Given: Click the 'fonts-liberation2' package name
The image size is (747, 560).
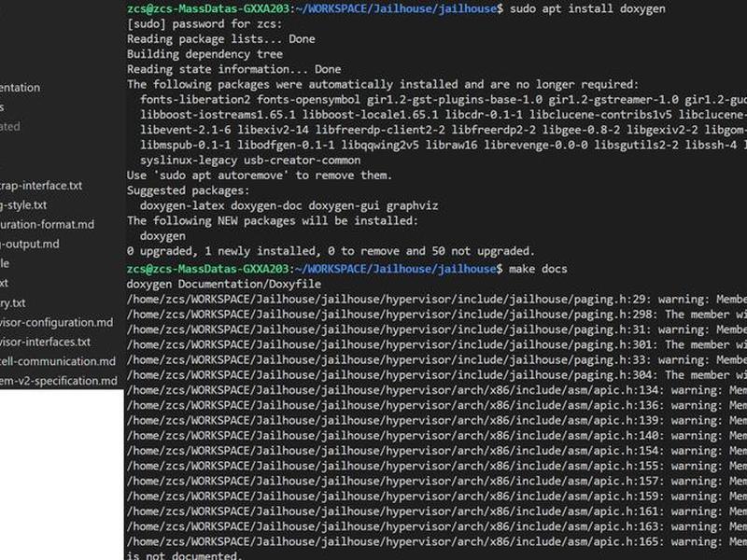Looking at the screenshot, I should point(195,100).
